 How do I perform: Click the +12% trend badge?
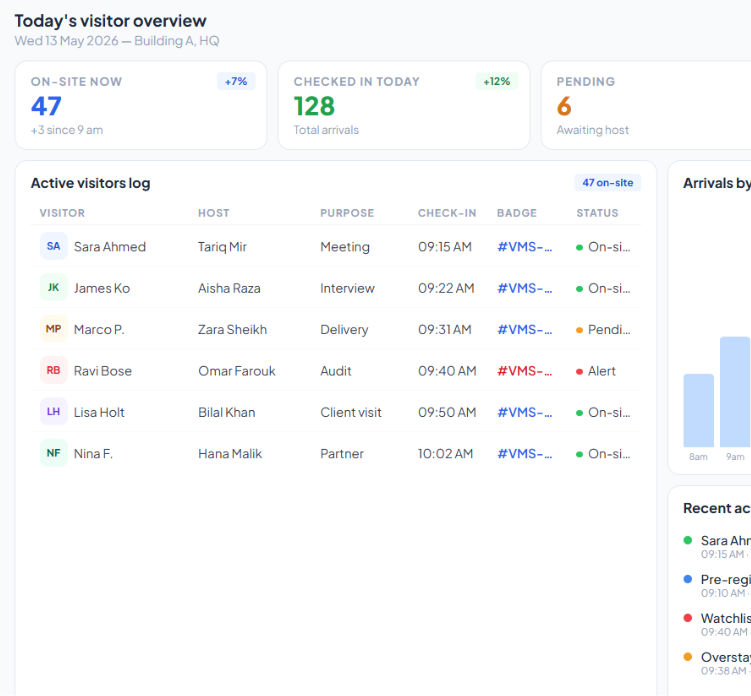(x=497, y=81)
